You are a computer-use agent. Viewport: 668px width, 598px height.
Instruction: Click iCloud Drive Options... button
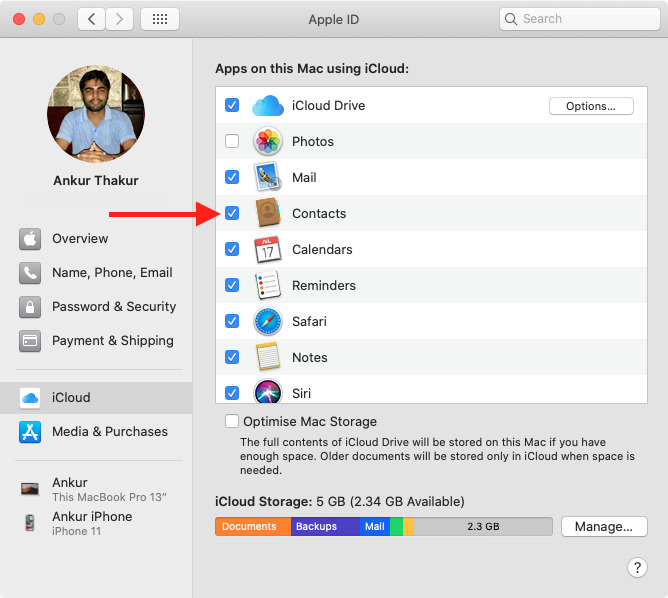click(x=591, y=106)
